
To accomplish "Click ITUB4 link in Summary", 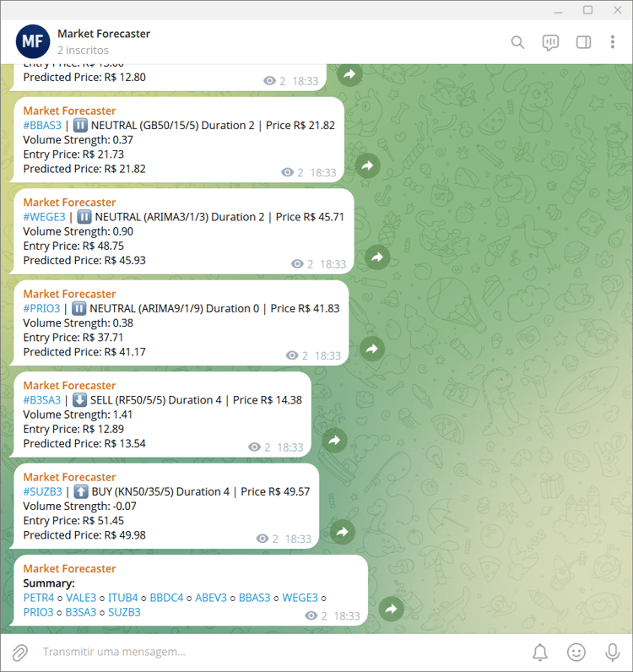I will tap(123, 598).
